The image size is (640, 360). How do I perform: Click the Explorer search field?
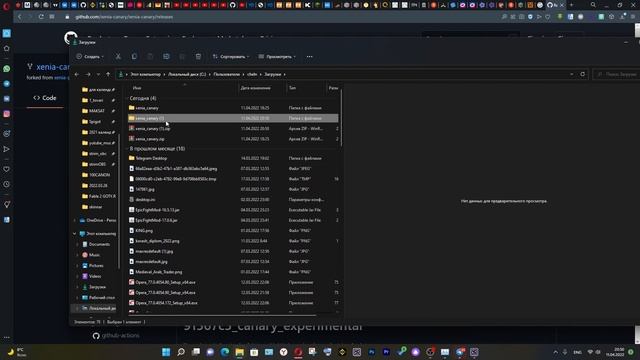click(616, 74)
